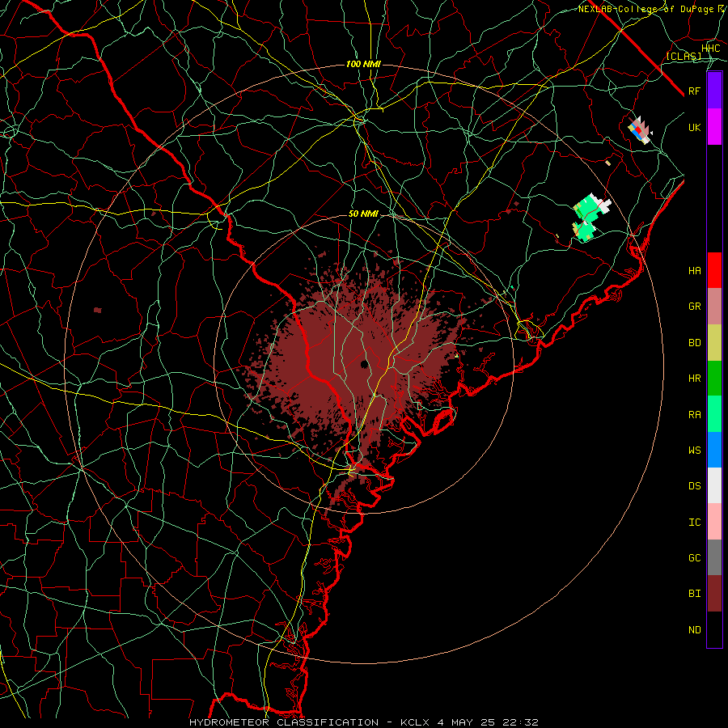Click the BI legend label
This screenshot has width=728, height=728.
[x=694, y=594]
